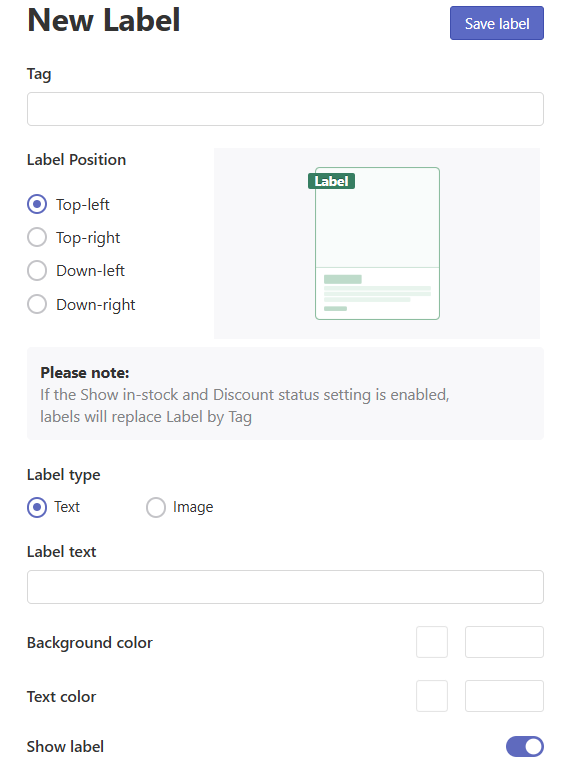The width and height of the screenshot is (563, 776).
Task: Choose the Top-right label position
Action: [x=37, y=237]
